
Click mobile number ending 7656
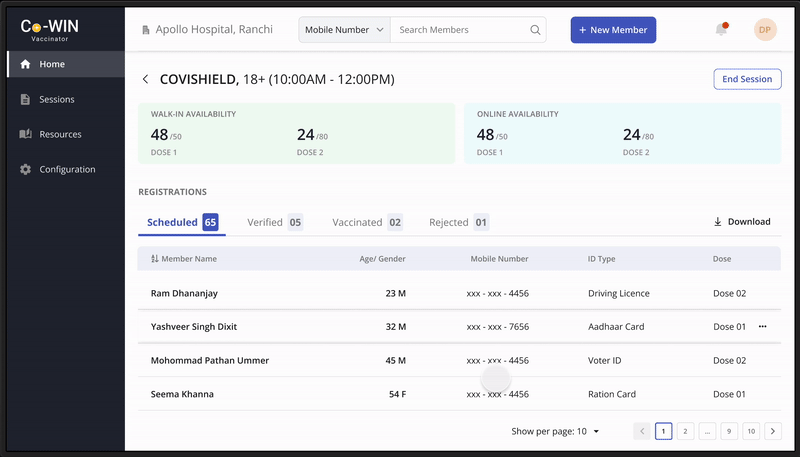(x=497, y=326)
